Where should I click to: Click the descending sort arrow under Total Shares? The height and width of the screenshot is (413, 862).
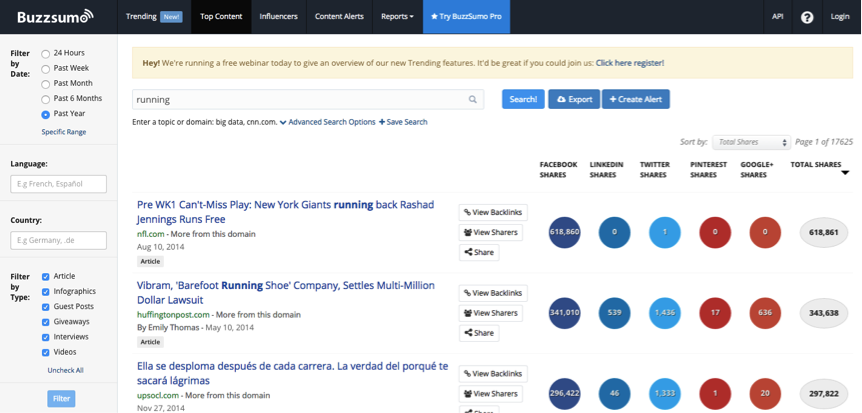click(x=845, y=173)
